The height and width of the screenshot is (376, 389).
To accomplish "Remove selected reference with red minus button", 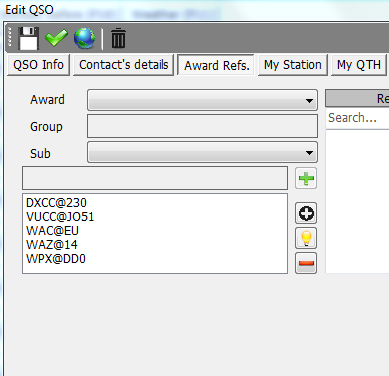I will 306,263.
